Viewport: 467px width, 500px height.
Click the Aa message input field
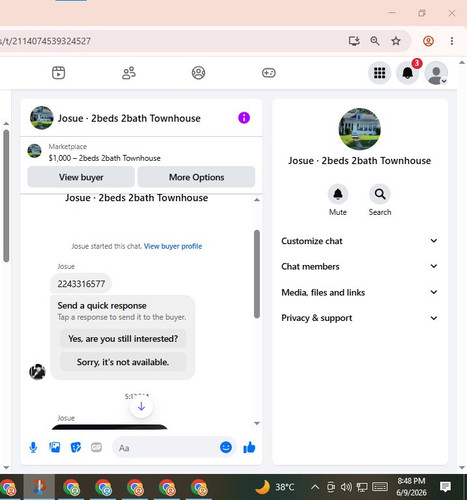(167, 447)
